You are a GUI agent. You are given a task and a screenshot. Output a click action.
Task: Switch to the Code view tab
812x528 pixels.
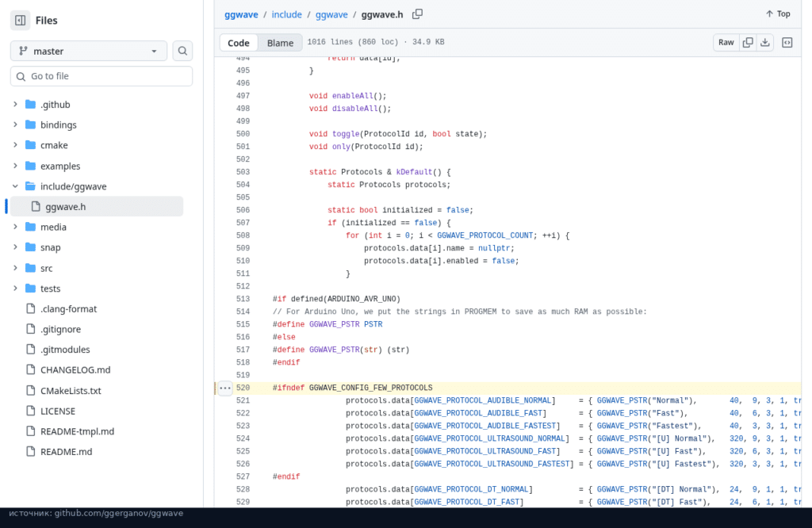(x=239, y=43)
